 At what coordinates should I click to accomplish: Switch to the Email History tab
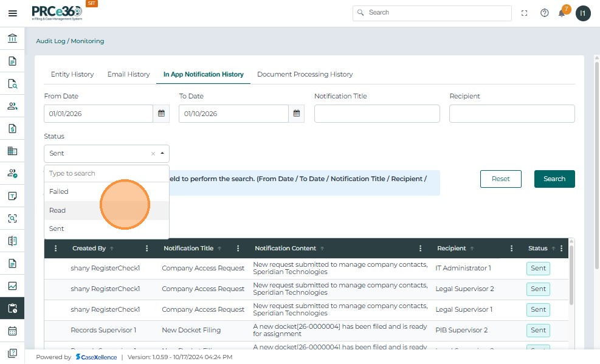[128, 74]
